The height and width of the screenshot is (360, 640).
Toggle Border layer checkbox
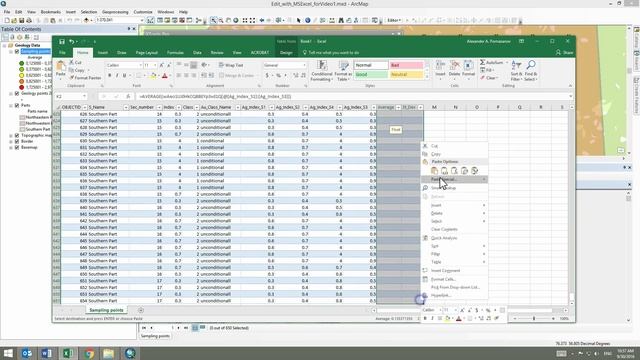tap(17, 141)
